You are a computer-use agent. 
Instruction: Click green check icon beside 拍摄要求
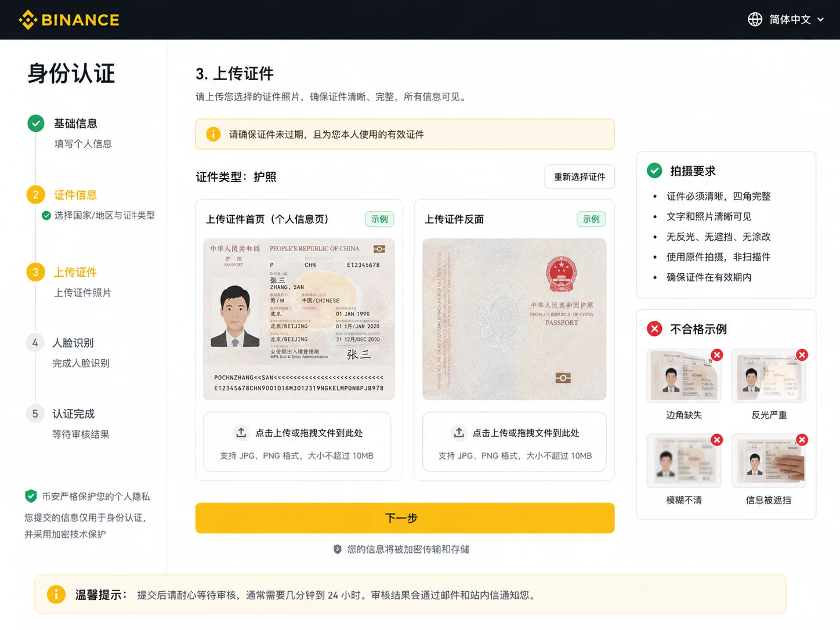click(x=654, y=171)
